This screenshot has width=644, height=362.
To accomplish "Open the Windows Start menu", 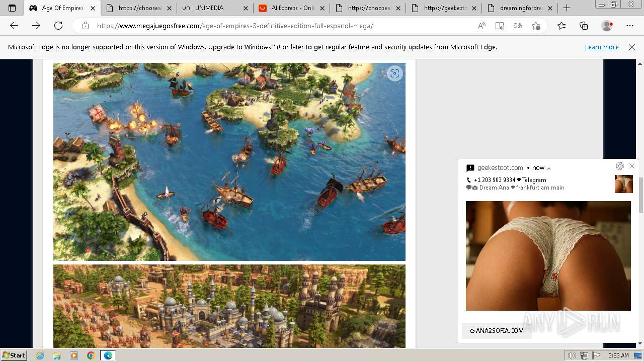I will click(14, 355).
